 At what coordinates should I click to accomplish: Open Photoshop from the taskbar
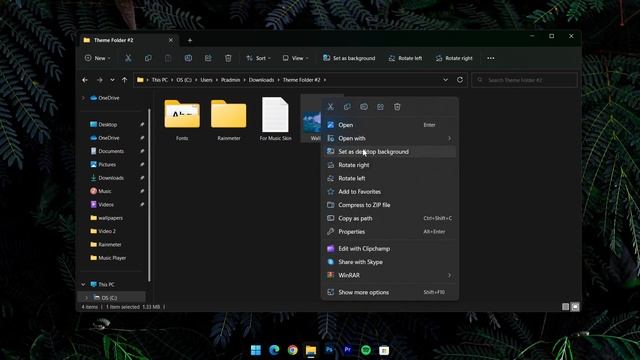329,350
